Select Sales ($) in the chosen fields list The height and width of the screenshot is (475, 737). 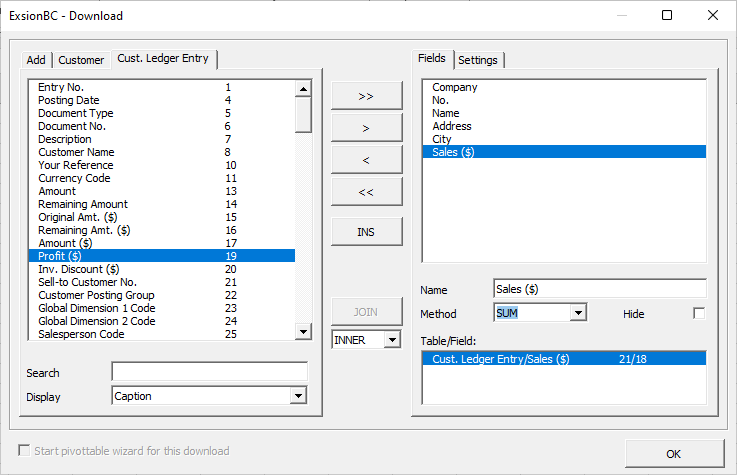pos(564,152)
